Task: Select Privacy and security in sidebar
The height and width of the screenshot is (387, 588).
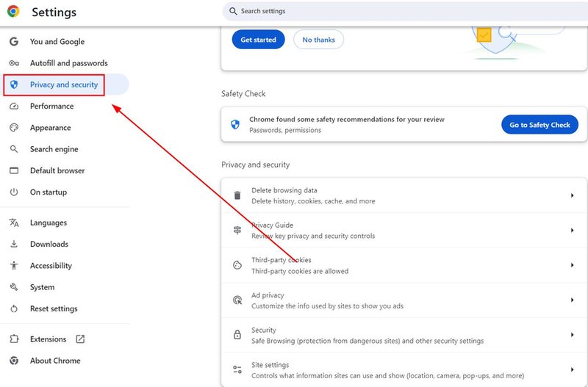Action: [65, 84]
